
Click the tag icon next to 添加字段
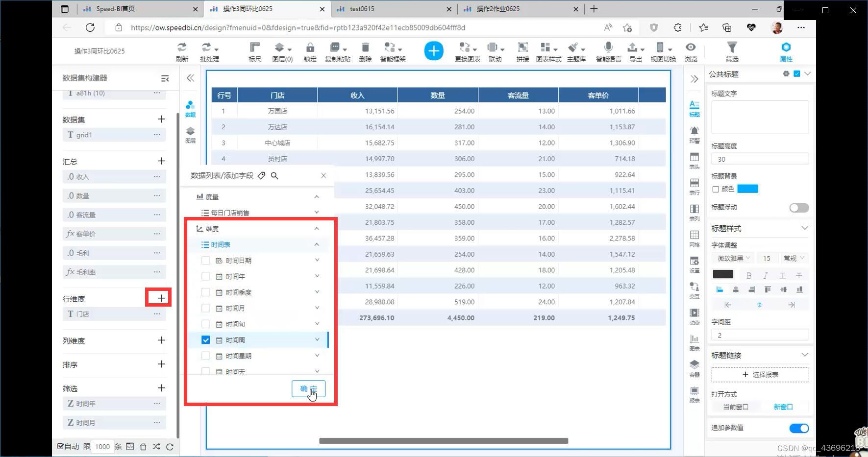[262, 175]
